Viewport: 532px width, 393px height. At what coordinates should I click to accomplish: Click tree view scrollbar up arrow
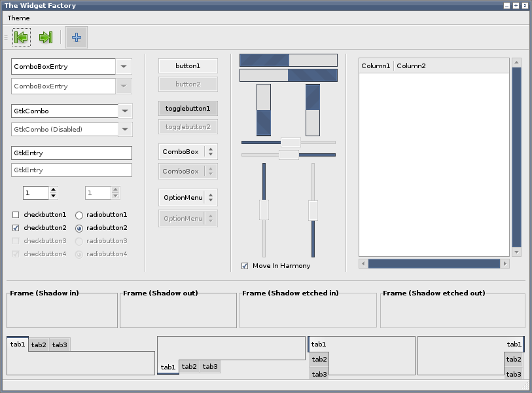516,62
